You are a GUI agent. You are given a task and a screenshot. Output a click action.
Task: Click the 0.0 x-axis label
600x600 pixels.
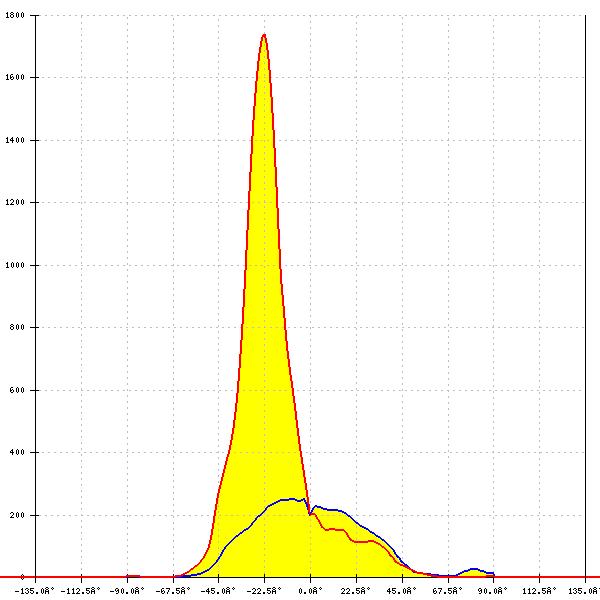[311, 591]
